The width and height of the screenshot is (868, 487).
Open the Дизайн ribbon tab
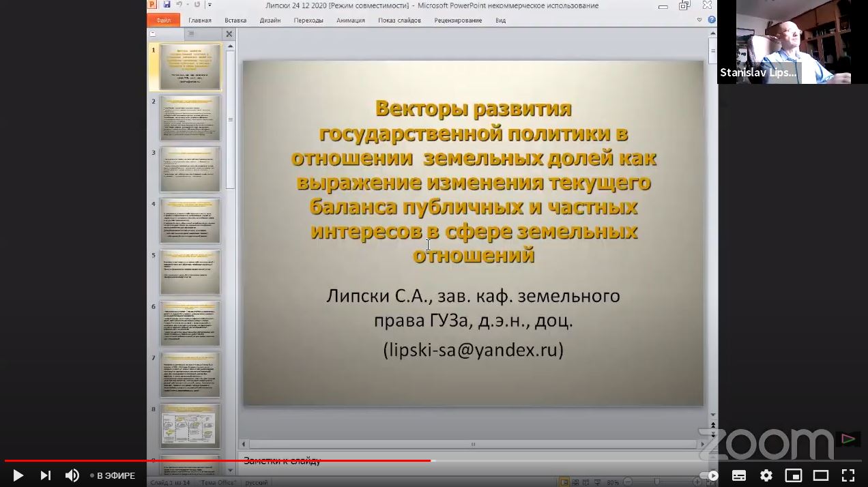[x=270, y=20]
